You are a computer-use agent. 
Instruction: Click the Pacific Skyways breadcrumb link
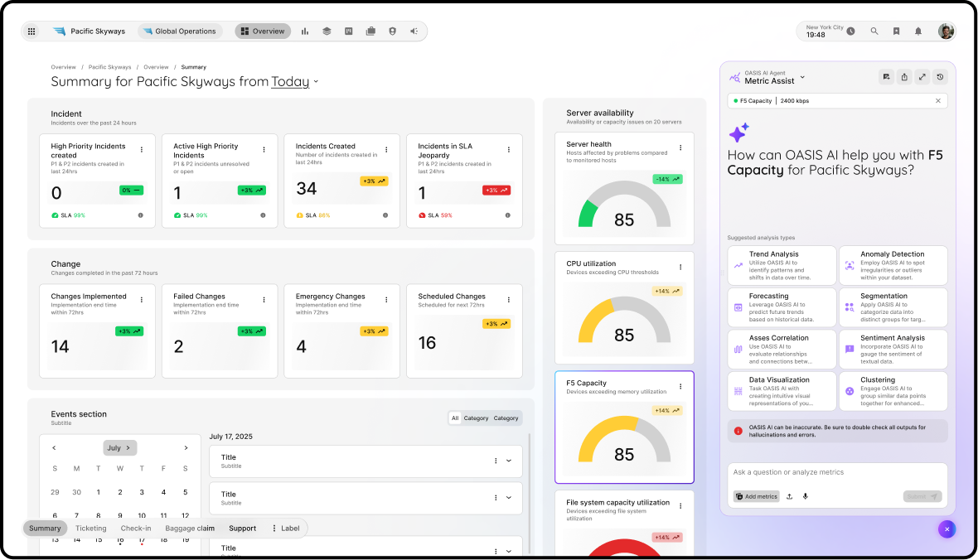point(109,67)
